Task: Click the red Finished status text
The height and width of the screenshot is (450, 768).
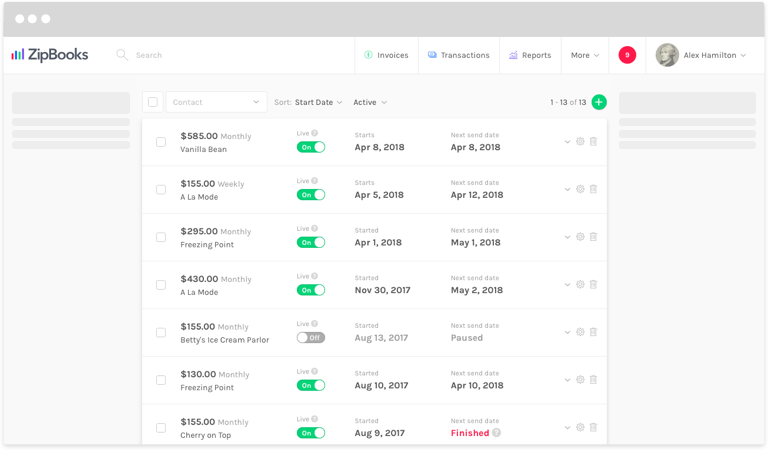Action: point(470,433)
